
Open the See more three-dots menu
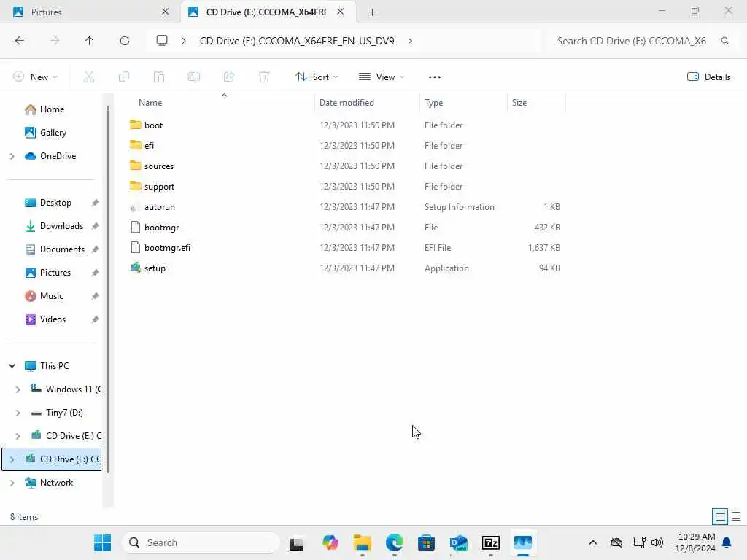tap(435, 77)
